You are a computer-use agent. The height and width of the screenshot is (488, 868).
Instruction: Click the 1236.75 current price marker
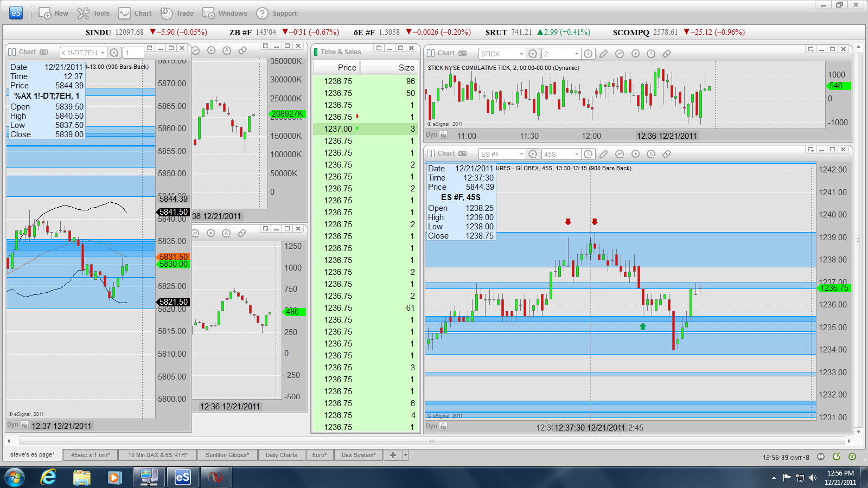834,288
